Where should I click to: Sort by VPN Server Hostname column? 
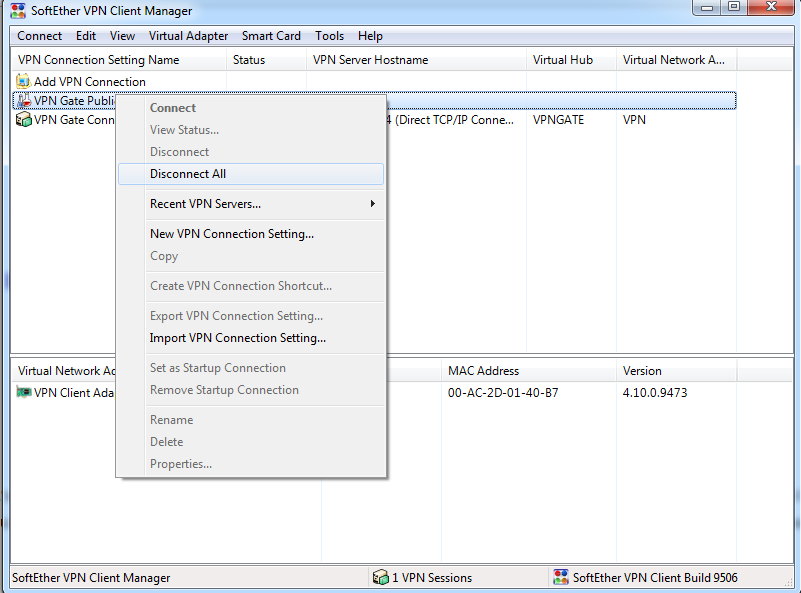point(416,60)
